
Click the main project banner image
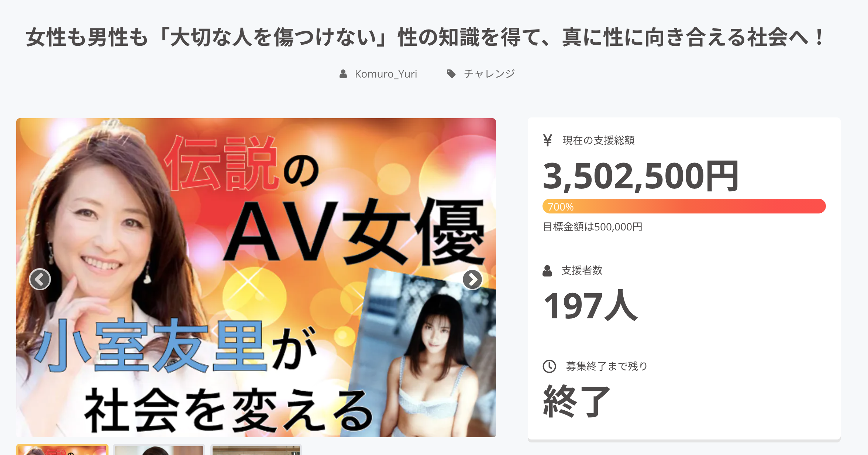[256, 278]
